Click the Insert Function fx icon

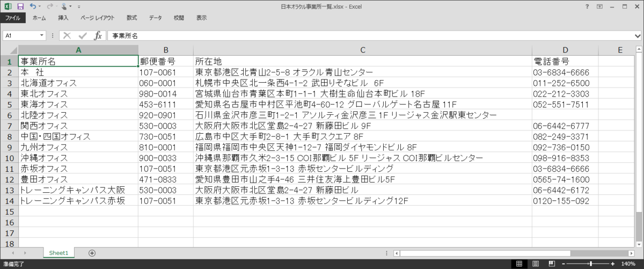click(x=98, y=35)
